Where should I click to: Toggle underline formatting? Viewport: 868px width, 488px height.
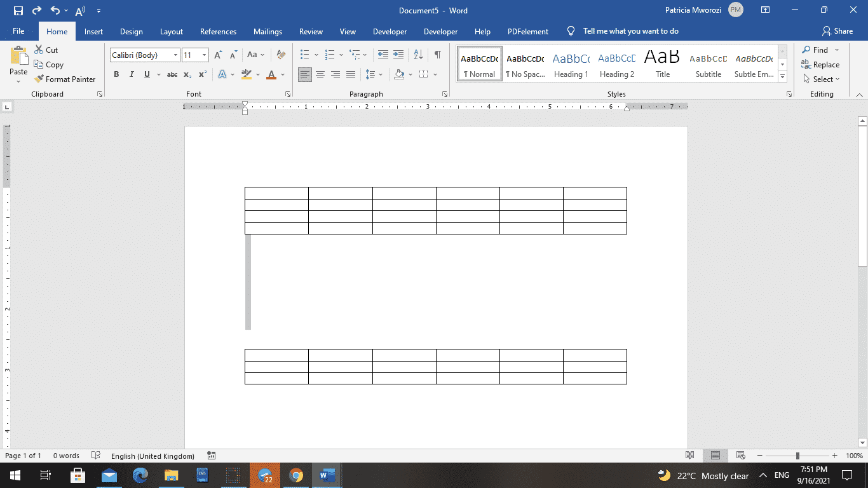pos(147,74)
